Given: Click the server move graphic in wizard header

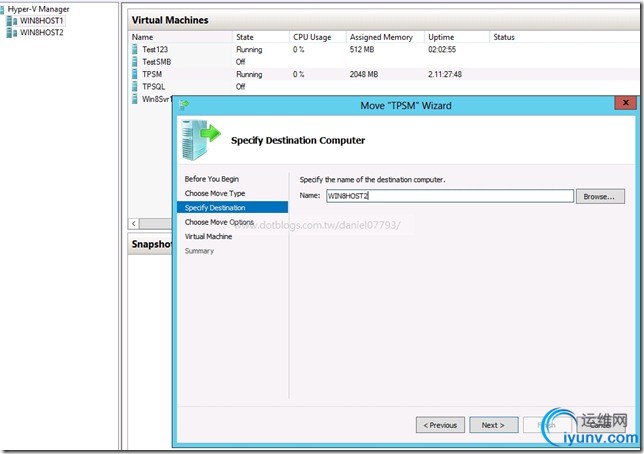Looking at the screenshot, I should pyautogui.click(x=201, y=140).
